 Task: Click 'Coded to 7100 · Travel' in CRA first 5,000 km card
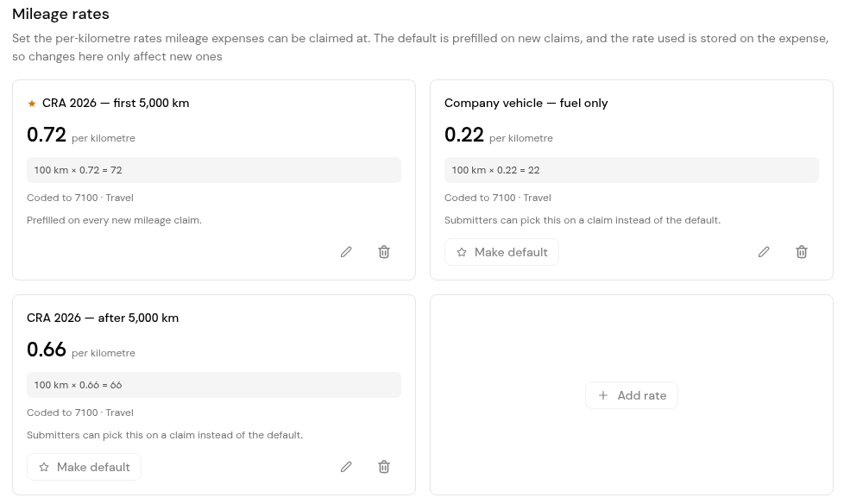click(x=80, y=198)
